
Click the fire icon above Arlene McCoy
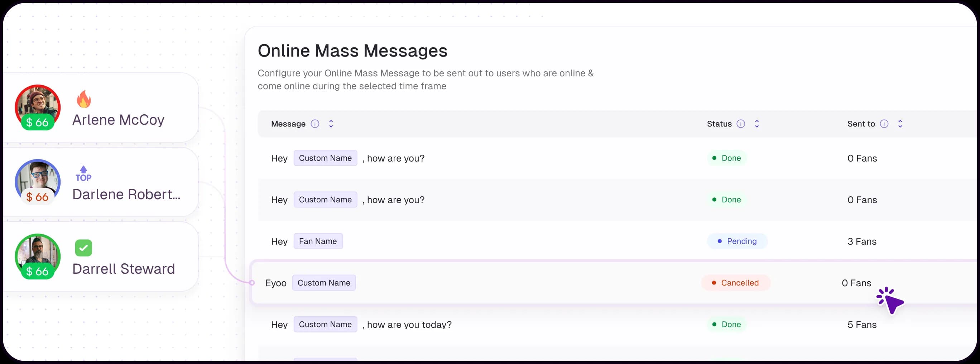click(84, 99)
